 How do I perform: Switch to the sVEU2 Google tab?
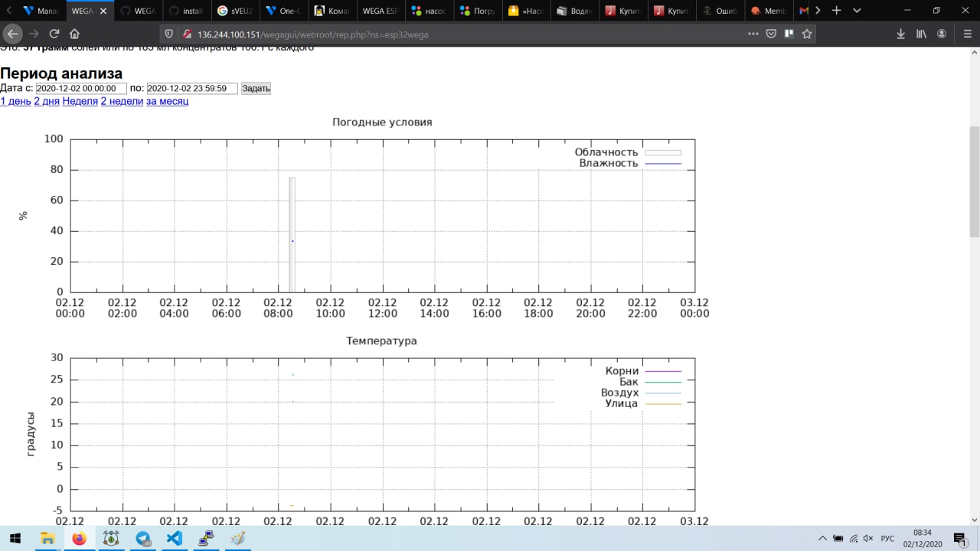[x=234, y=11]
